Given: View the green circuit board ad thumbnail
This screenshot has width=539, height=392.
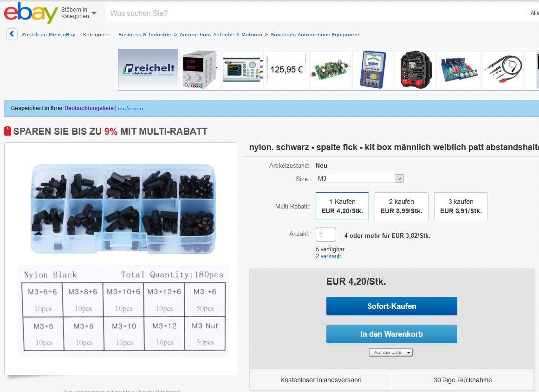Looking at the screenshot, I should [330, 70].
